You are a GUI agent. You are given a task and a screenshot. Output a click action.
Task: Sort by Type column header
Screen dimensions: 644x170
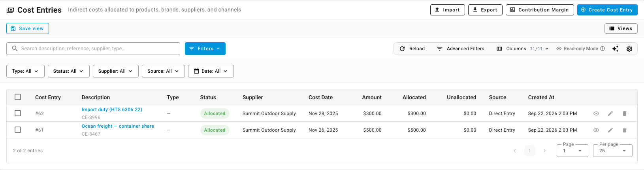point(173,97)
